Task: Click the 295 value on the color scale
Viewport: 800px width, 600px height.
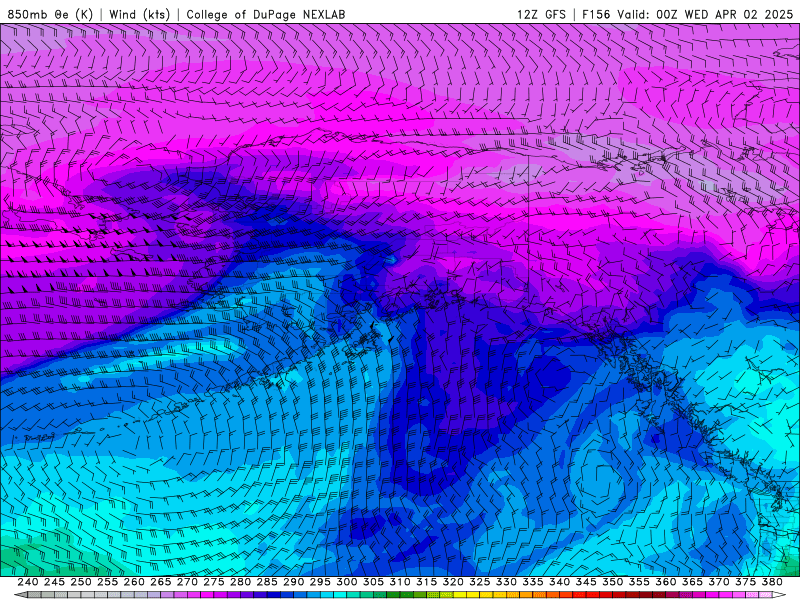Action: coord(320,582)
